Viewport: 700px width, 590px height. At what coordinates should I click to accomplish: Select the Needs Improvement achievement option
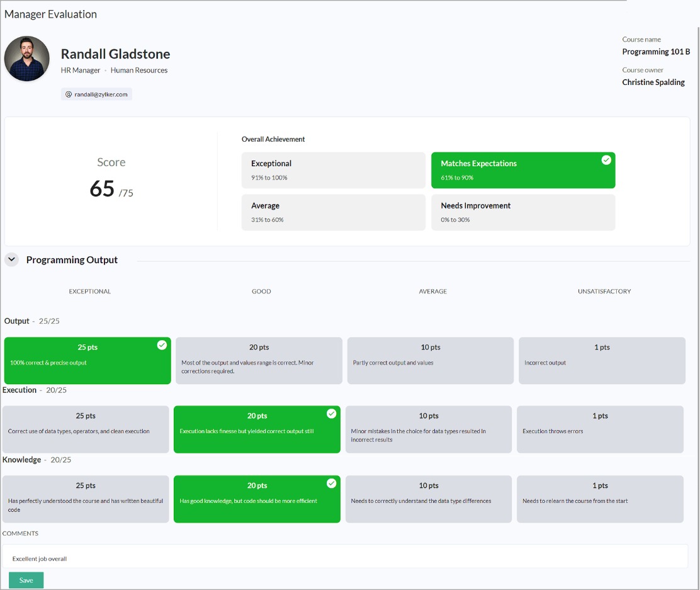(x=522, y=212)
